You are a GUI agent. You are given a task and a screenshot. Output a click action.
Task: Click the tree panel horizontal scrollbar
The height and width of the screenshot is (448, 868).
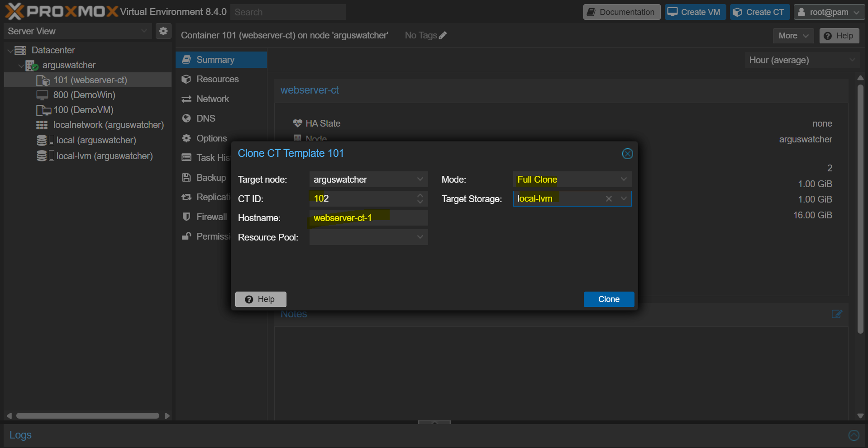coord(88,416)
